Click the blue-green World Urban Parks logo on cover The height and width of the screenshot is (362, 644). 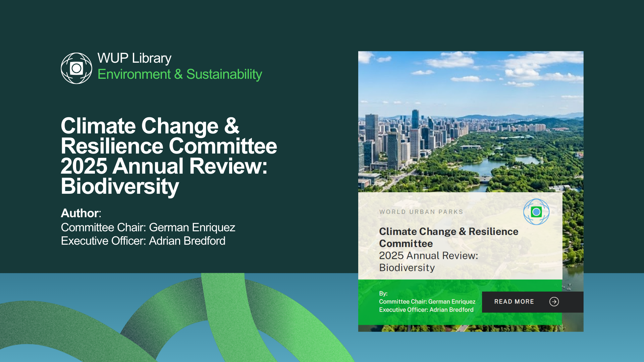pos(536,212)
